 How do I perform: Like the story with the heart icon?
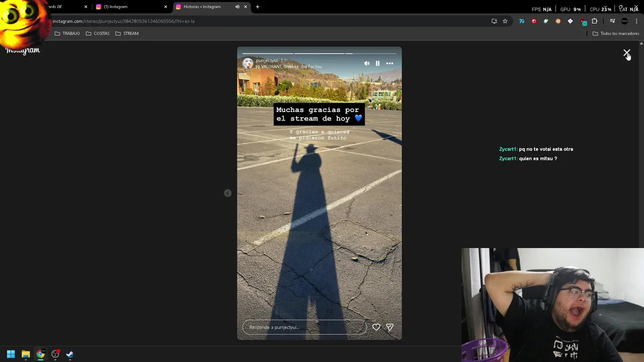click(x=376, y=327)
